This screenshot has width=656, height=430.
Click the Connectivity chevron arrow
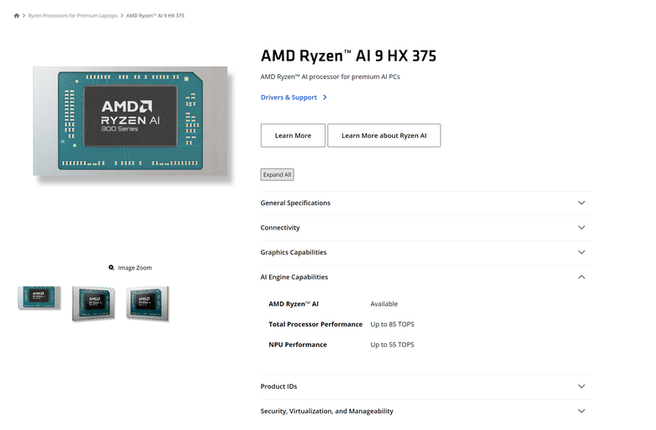(x=582, y=228)
